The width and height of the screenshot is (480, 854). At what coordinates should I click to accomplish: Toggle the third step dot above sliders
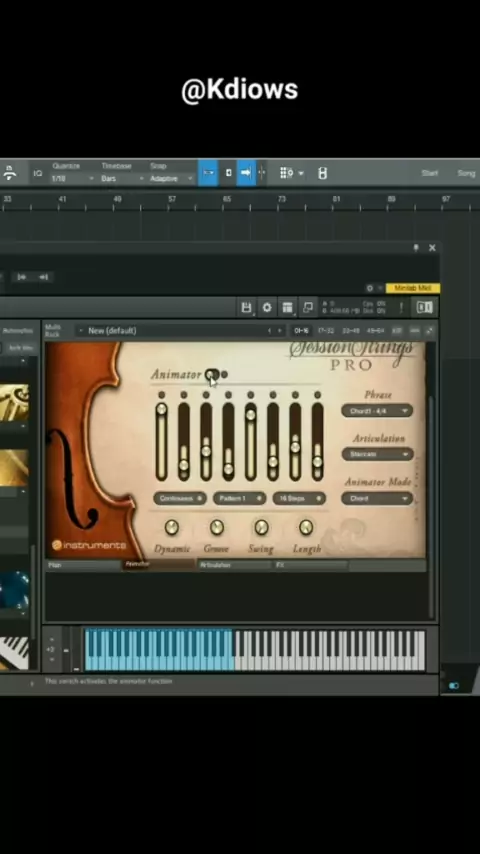206,394
